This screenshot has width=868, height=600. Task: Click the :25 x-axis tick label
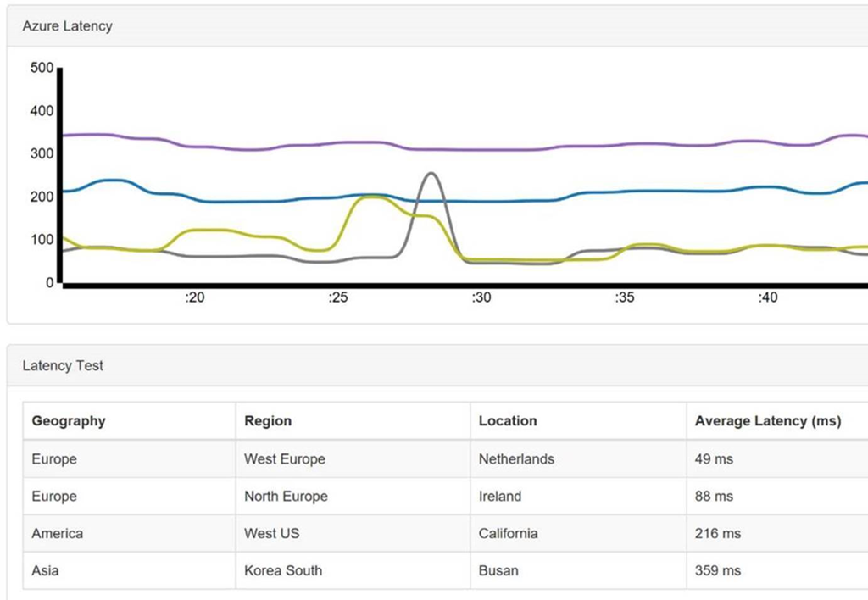pos(337,297)
